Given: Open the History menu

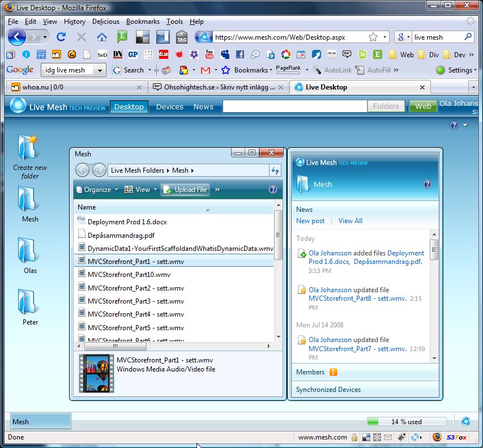Looking at the screenshot, I should click(x=75, y=22).
